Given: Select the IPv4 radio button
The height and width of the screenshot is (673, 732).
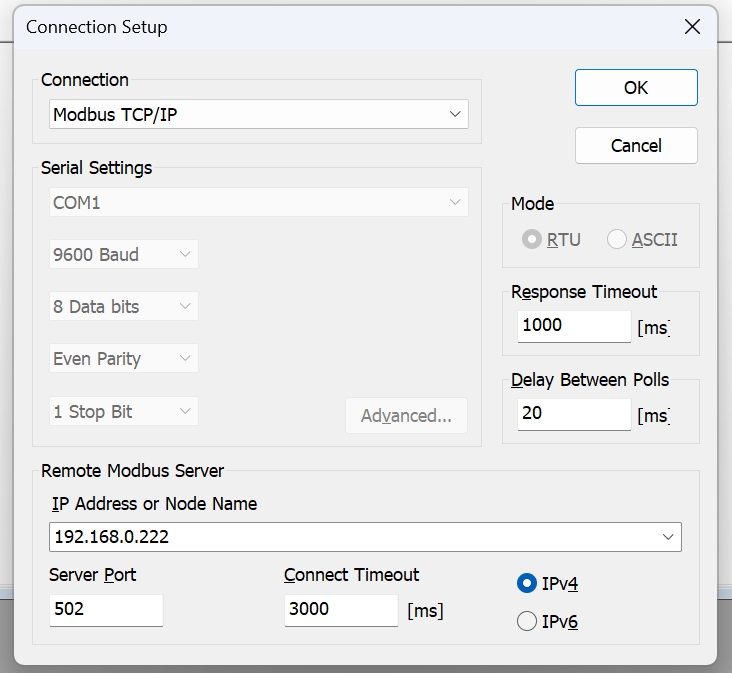Looking at the screenshot, I should [x=527, y=584].
